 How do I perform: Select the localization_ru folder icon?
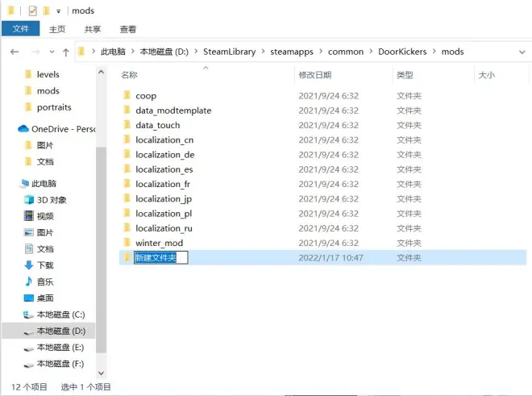point(127,227)
